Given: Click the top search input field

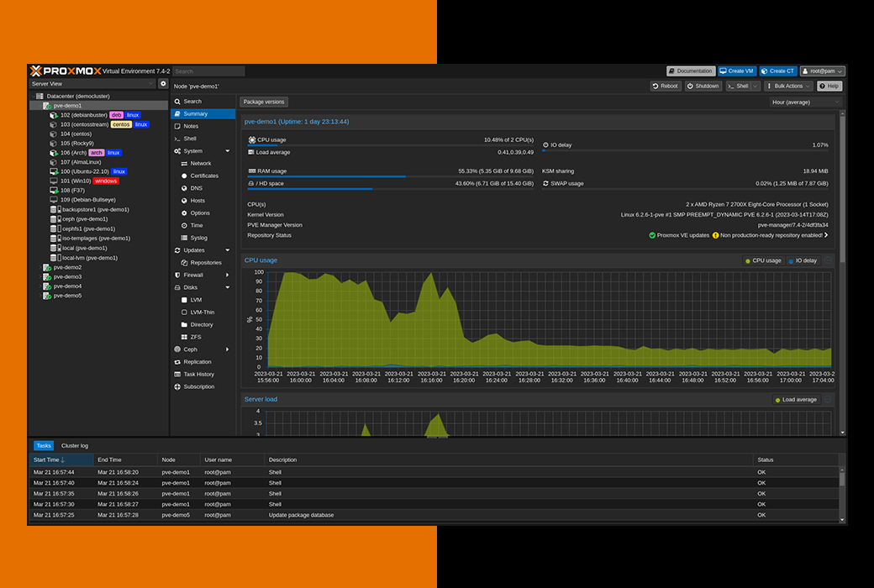Looking at the screenshot, I should point(208,71).
